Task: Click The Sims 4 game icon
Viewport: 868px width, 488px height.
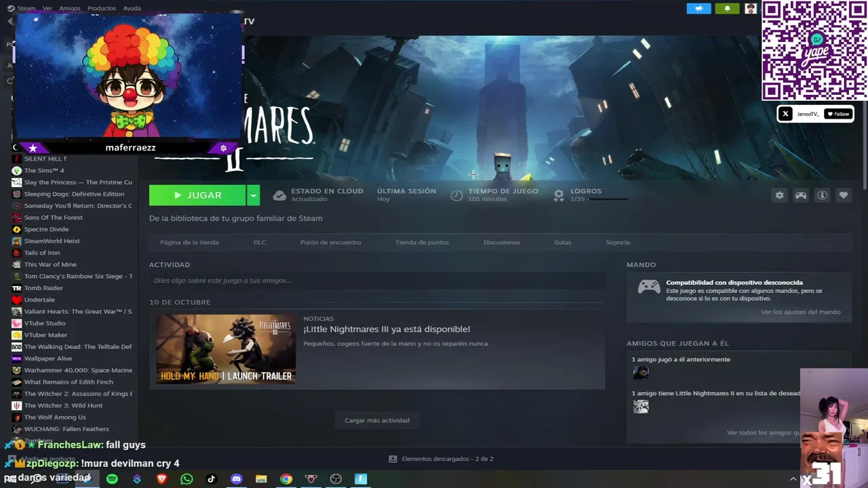Action: pyautogui.click(x=16, y=171)
